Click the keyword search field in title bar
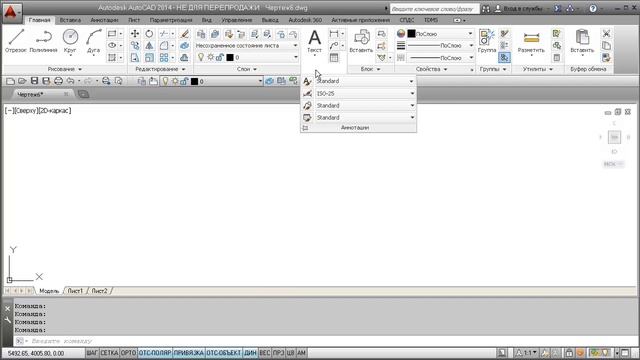This screenshot has height=360, width=640. [x=434, y=9]
